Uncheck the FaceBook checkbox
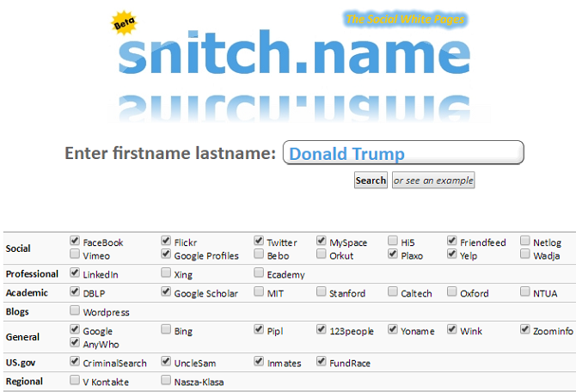 75,241
